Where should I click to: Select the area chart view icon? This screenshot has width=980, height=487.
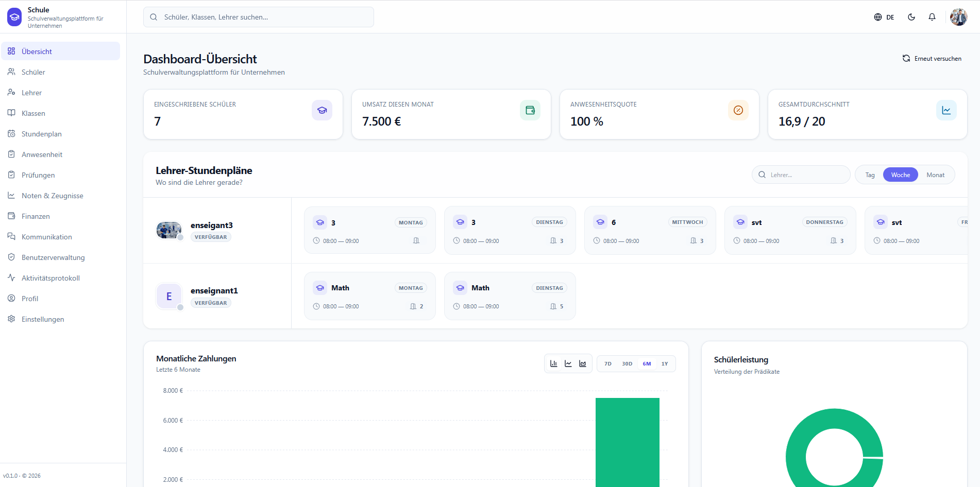pos(583,363)
